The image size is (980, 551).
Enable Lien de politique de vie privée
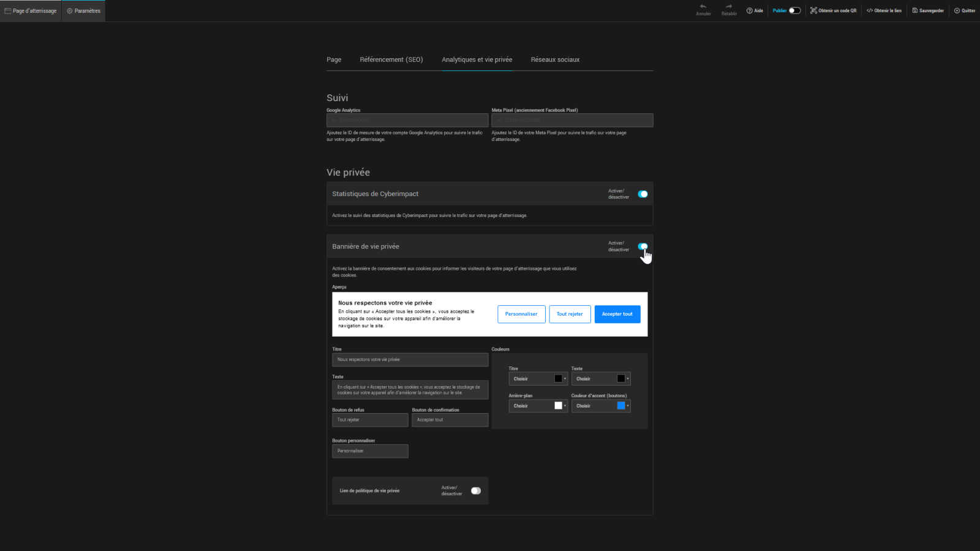tap(476, 490)
